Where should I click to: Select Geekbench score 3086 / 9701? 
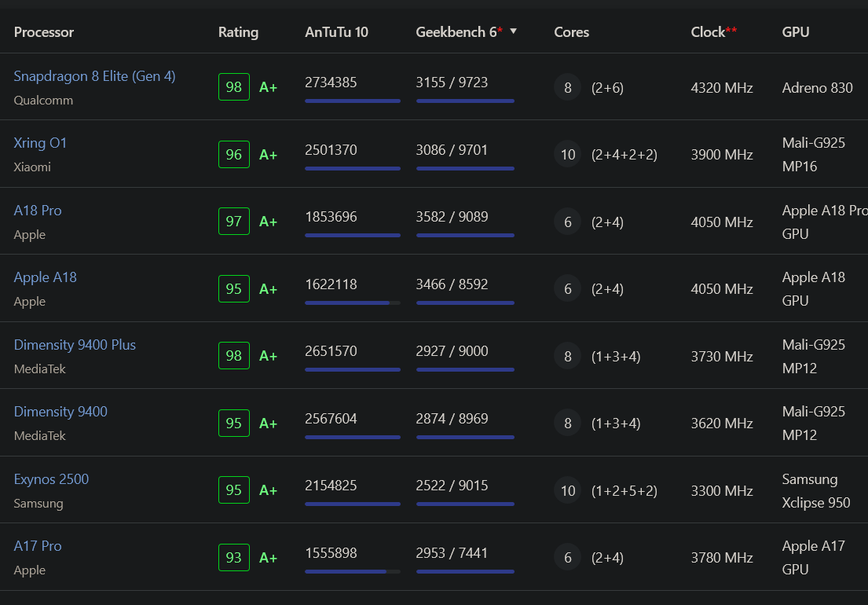452,150
